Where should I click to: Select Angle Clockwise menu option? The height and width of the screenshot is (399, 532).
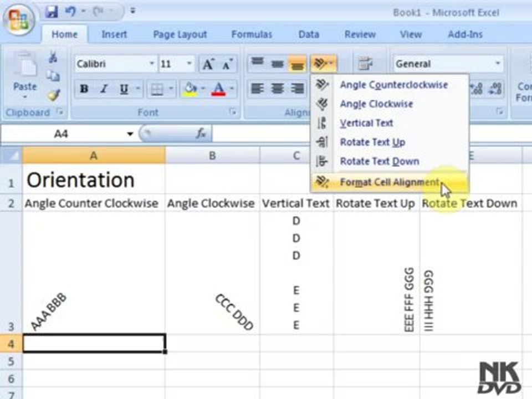click(390, 104)
